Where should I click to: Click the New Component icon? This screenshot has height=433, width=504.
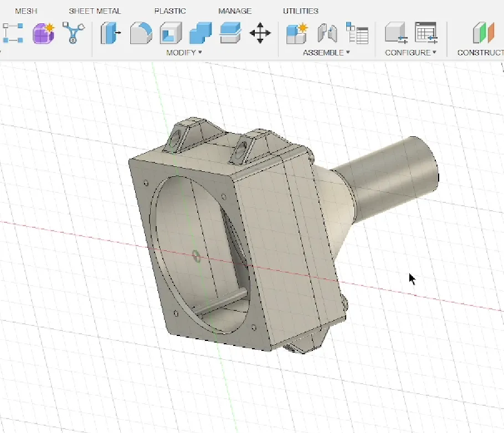(x=297, y=33)
